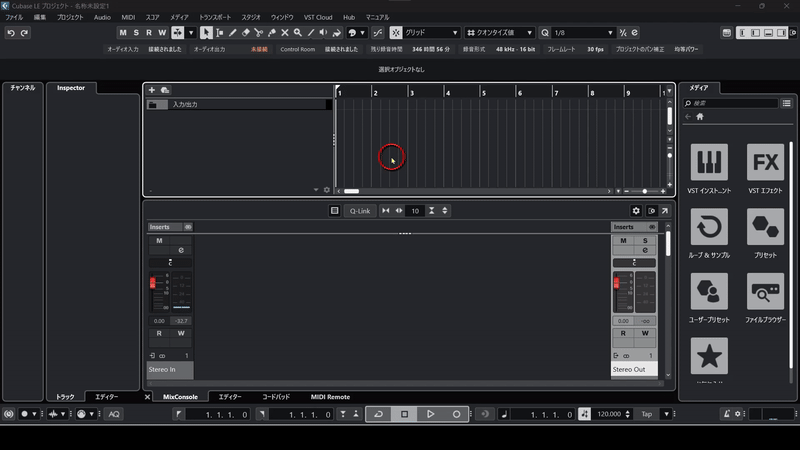Click the Media home icon
800x450 pixels.
click(700, 116)
